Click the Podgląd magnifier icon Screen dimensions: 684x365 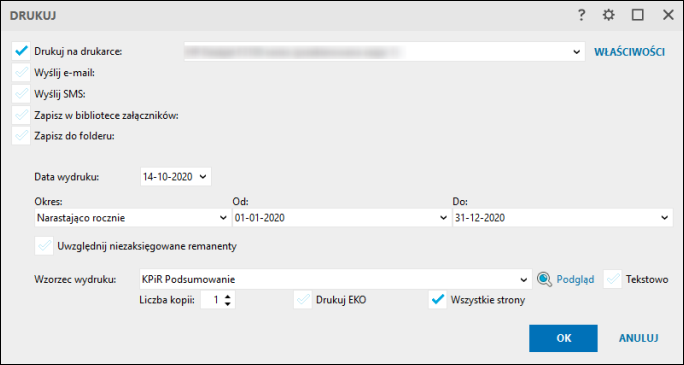pos(544,280)
